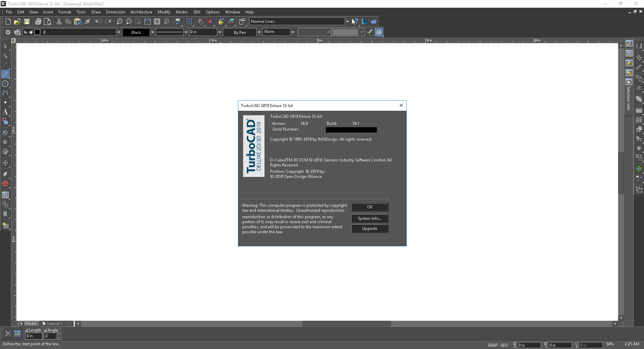Click the Length input field

(34, 336)
